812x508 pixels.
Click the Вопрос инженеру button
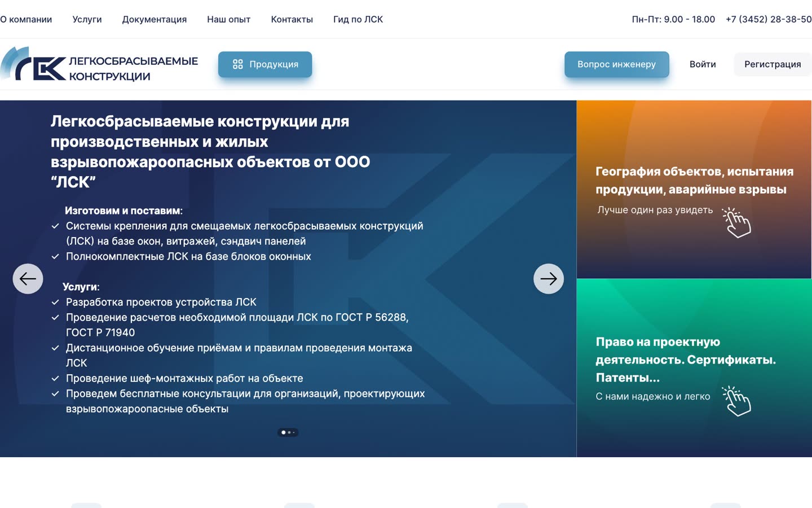(x=616, y=64)
